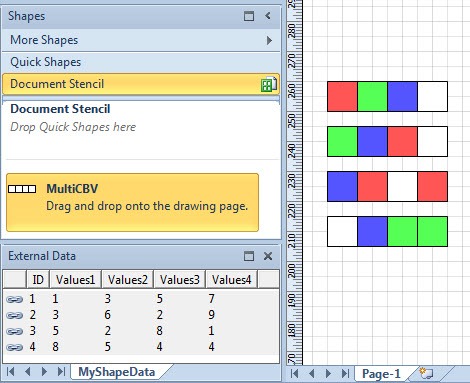Viewport: 470px width, 383px height.
Task: Open the Document Stencil title bar
Action: (141, 84)
